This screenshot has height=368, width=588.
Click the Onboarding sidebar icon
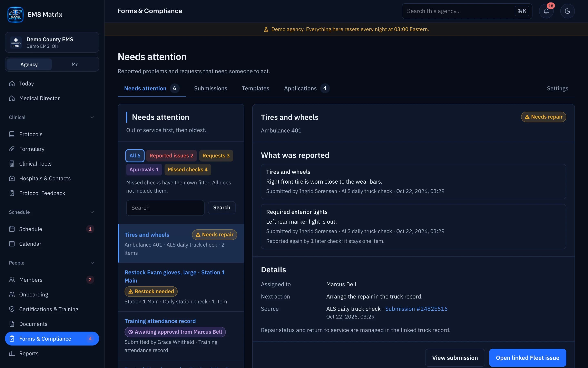(x=12, y=294)
